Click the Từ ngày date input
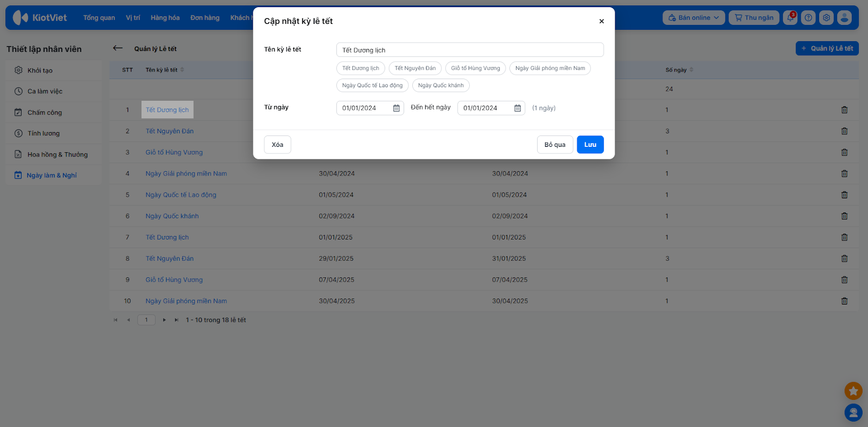The width and height of the screenshot is (868, 427). 370,108
